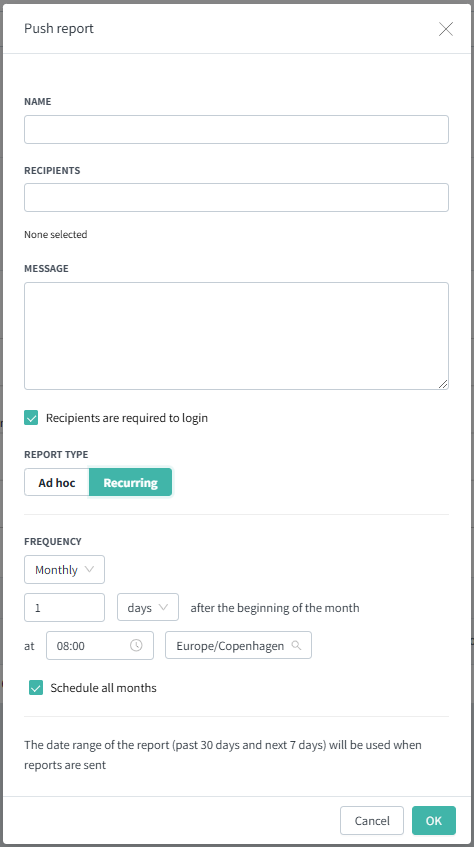Viewport: 474px width, 847px height.
Task: Click the 'Schedule all months' label text
Action: 103,688
